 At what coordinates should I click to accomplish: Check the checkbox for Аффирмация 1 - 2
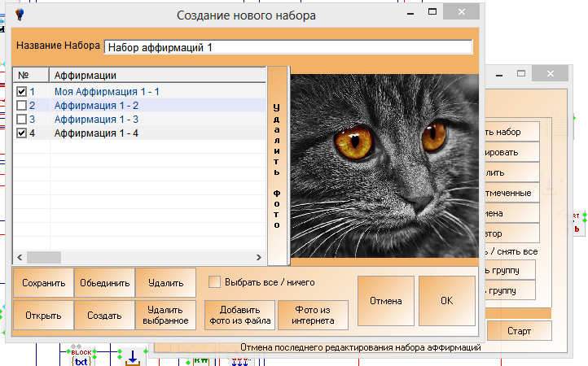tap(22, 106)
